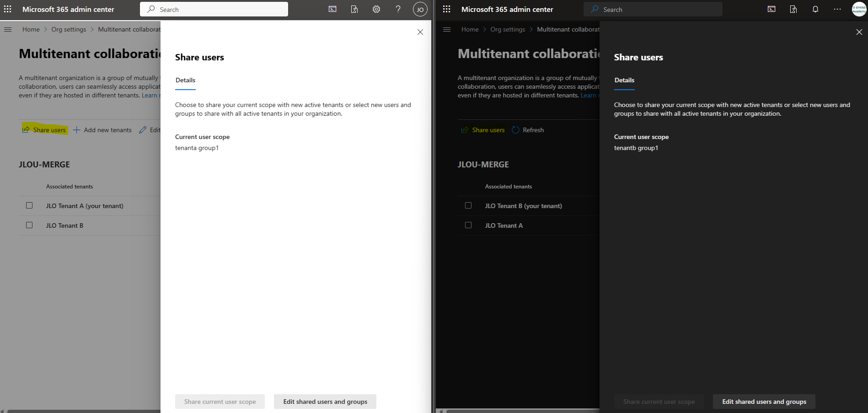Open notifications bell in right dark window
The height and width of the screenshot is (413, 868).
(x=815, y=9)
